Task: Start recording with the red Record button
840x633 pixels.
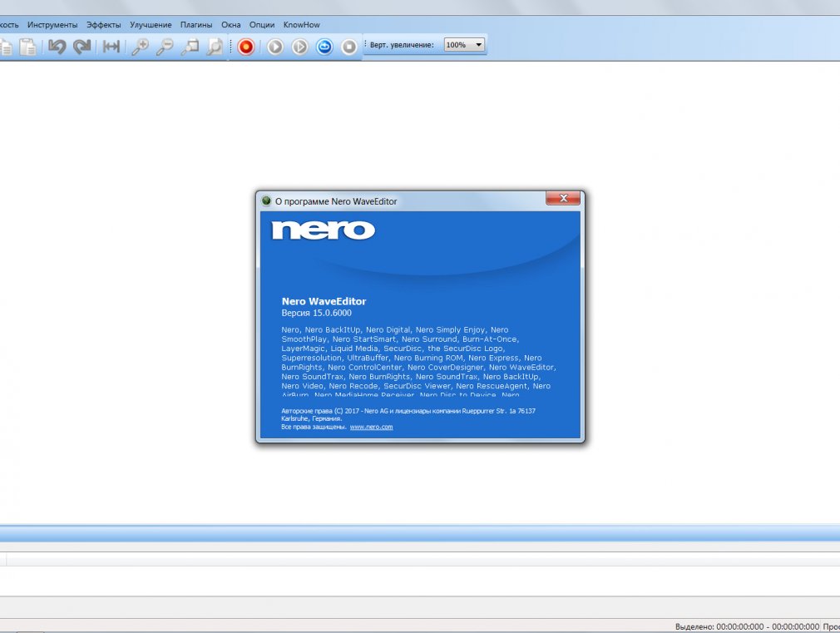Action: coord(246,47)
